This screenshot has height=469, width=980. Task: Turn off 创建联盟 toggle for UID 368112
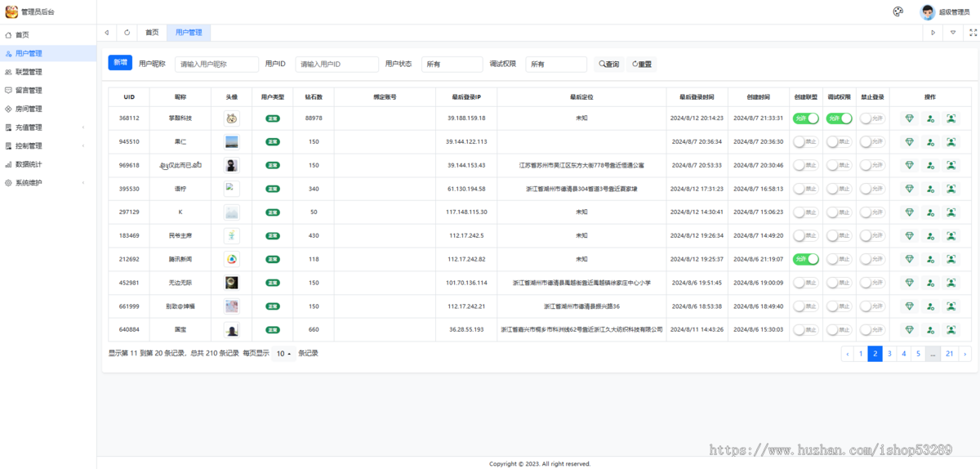click(x=805, y=118)
